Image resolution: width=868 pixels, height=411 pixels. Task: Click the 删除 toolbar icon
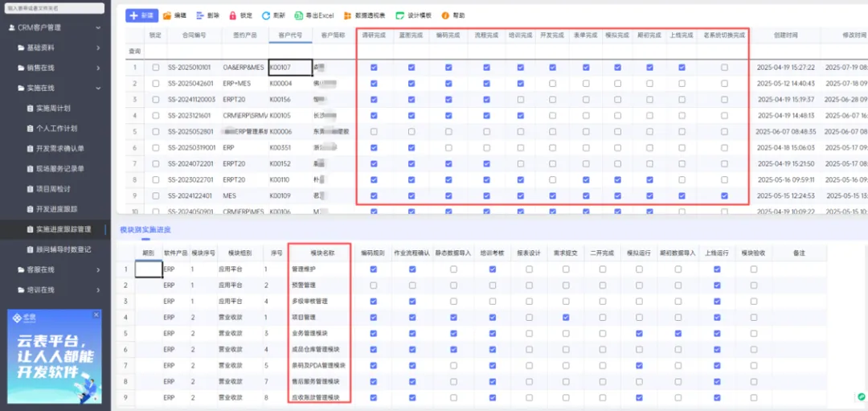click(199, 15)
